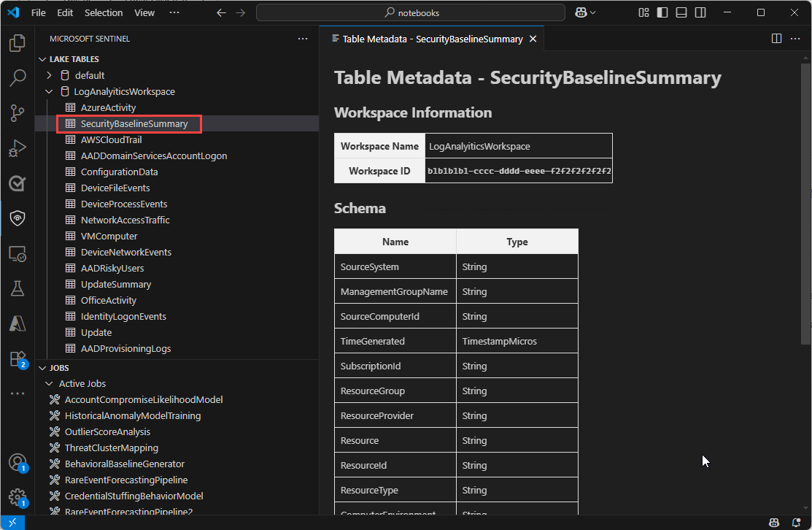Viewport: 812px width, 530px height.
Task: Collapse the Active Jobs node
Action: click(49, 383)
